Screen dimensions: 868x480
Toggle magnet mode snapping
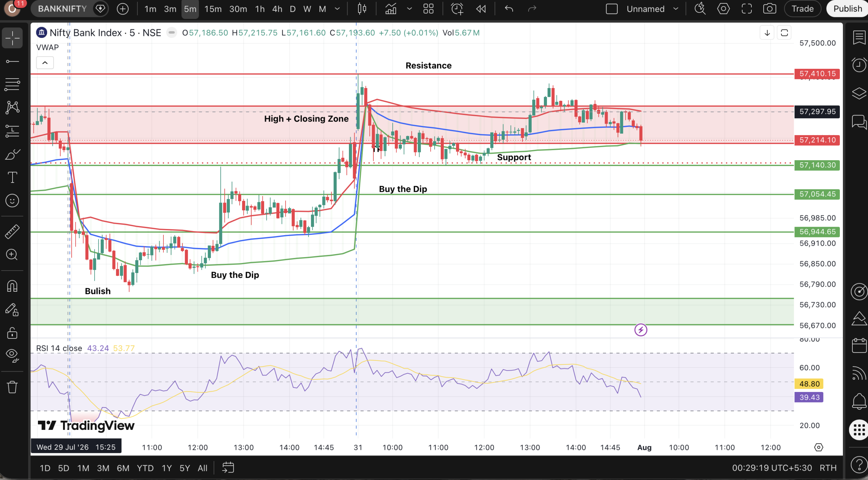click(x=12, y=286)
